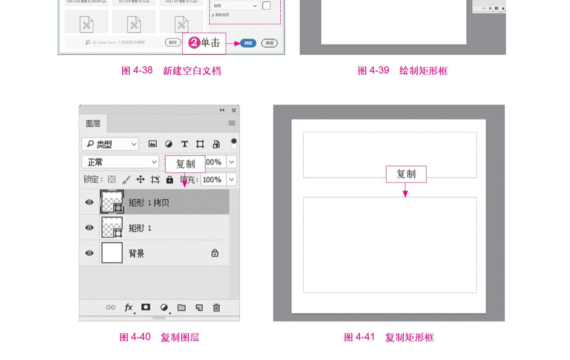
Task: Select layer name 矩形 1
Action: pyautogui.click(x=140, y=228)
